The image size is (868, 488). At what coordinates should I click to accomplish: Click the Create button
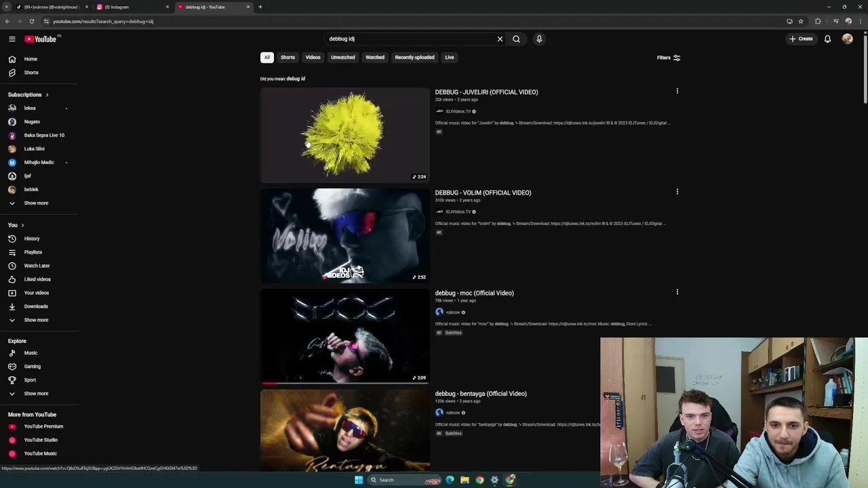pos(801,39)
